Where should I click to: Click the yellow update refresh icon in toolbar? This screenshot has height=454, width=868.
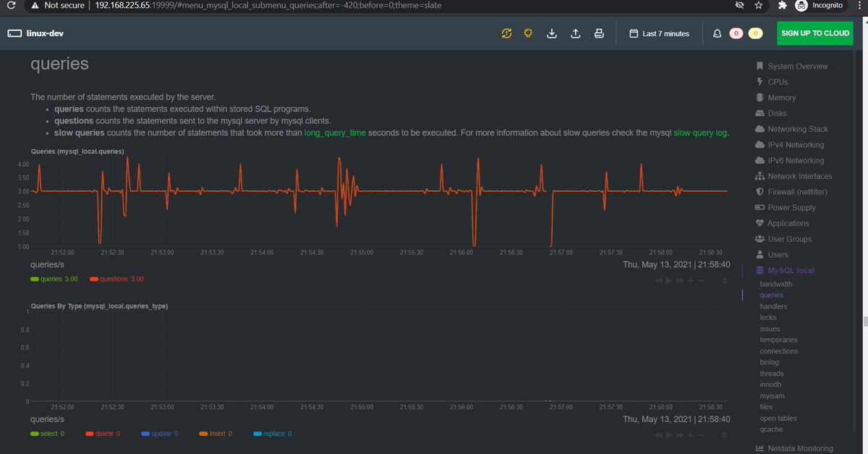[507, 33]
